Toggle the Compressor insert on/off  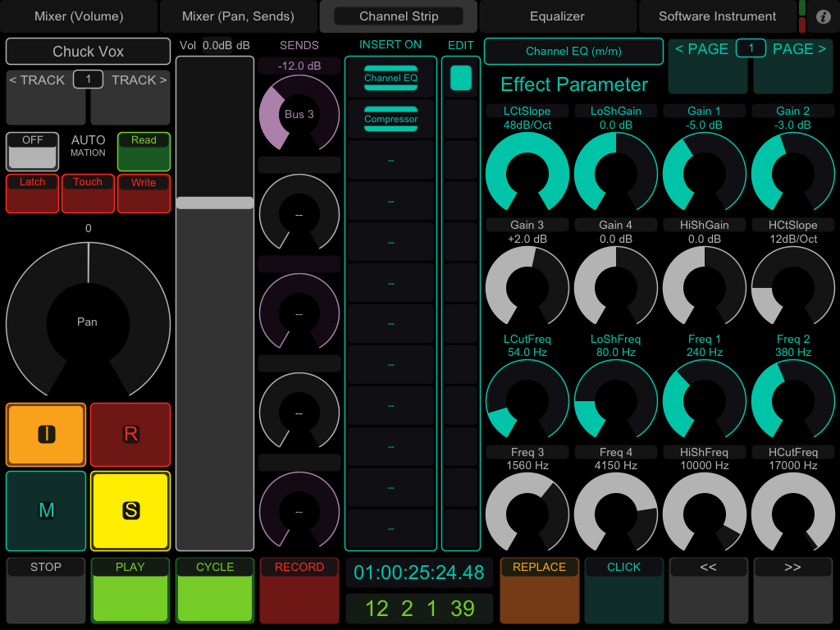(x=390, y=119)
